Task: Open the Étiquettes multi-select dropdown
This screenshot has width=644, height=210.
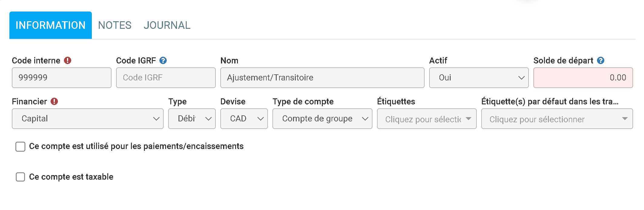Action: tap(426, 119)
